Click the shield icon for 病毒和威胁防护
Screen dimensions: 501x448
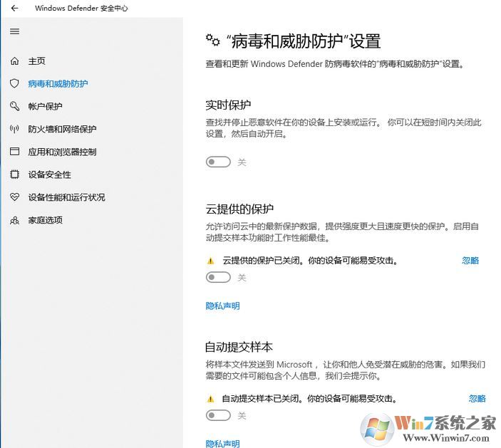tap(15, 83)
